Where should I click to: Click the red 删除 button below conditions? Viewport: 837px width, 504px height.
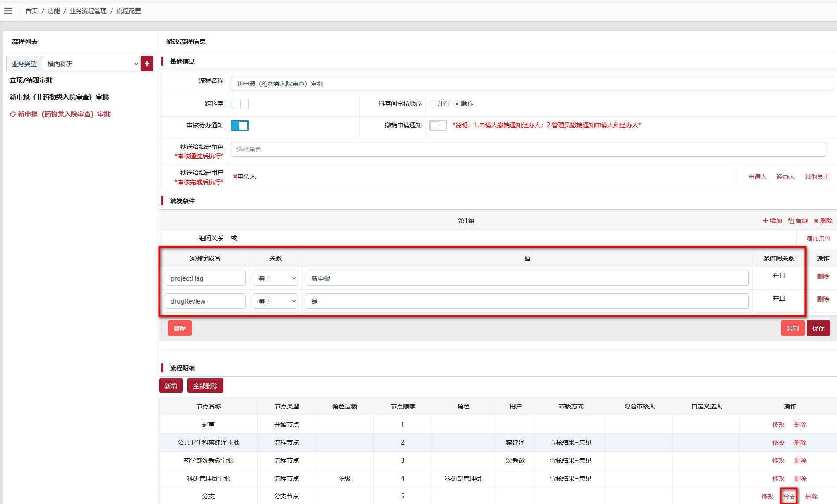[x=180, y=328]
